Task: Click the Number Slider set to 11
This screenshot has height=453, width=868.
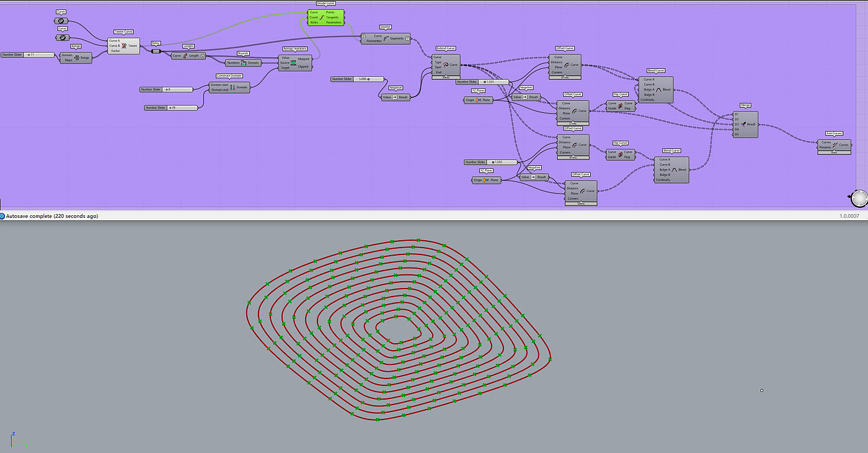Action: pos(28,55)
